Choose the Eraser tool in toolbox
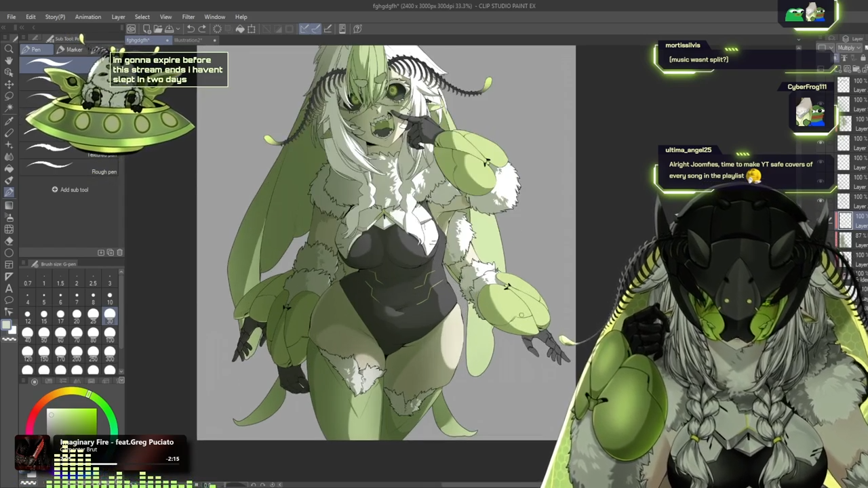Image resolution: width=868 pixels, height=488 pixels. pyautogui.click(x=9, y=241)
